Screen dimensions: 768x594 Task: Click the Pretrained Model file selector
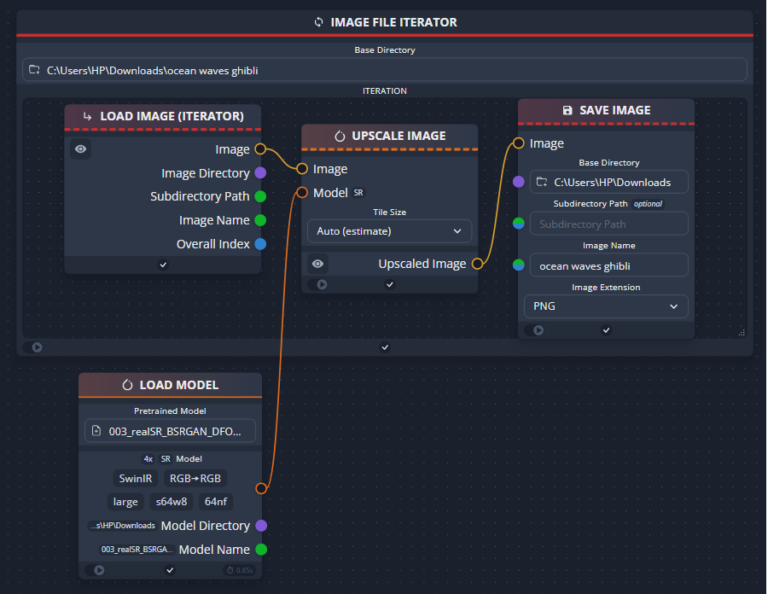(170, 431)
